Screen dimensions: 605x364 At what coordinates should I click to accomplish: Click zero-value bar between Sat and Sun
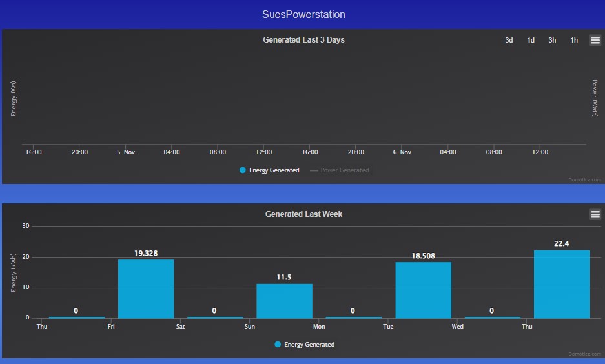215,318
